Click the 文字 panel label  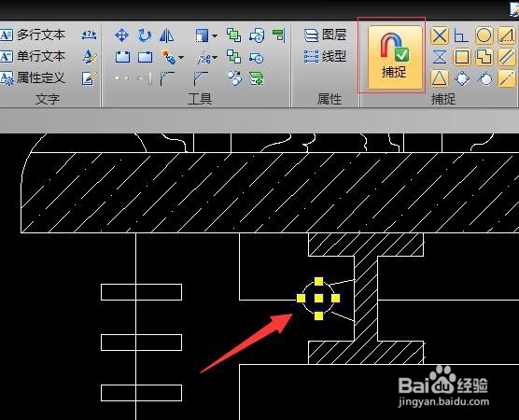(48, 99)
